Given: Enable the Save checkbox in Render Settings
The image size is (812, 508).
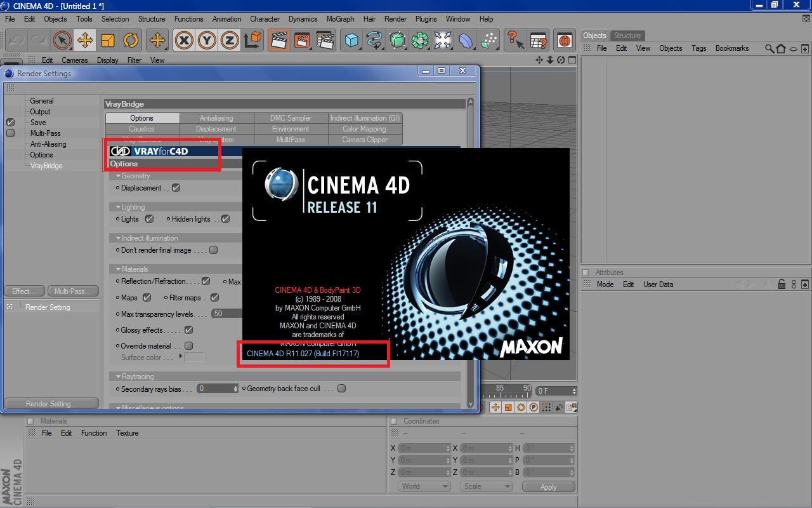Looking at the screenshot, I should 10,123.
